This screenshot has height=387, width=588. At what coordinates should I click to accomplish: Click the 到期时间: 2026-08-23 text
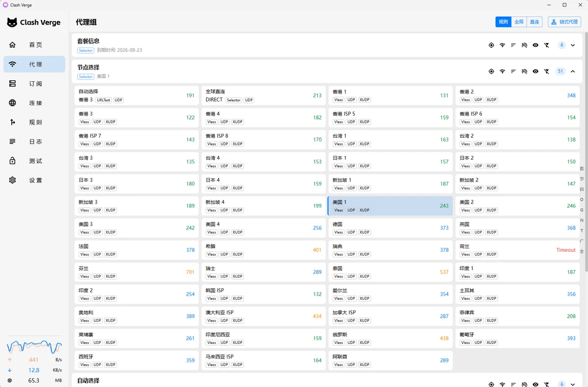pos(119,50)
